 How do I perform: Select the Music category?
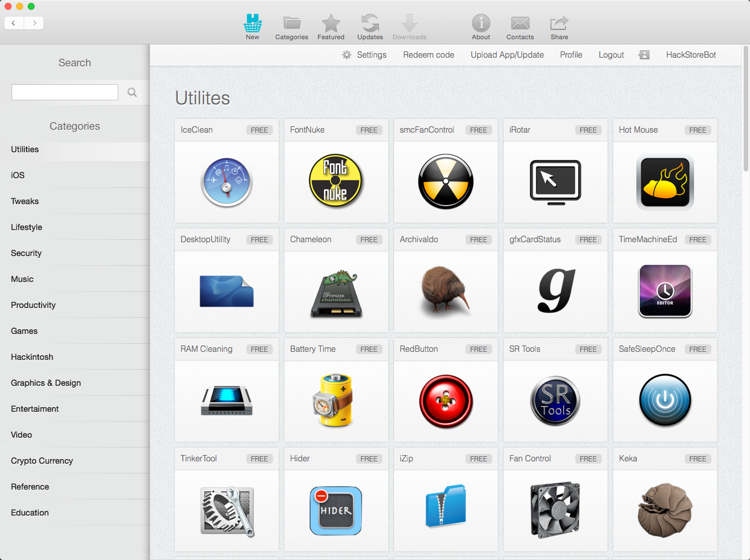pyautogui.click(x=75, y=279)
